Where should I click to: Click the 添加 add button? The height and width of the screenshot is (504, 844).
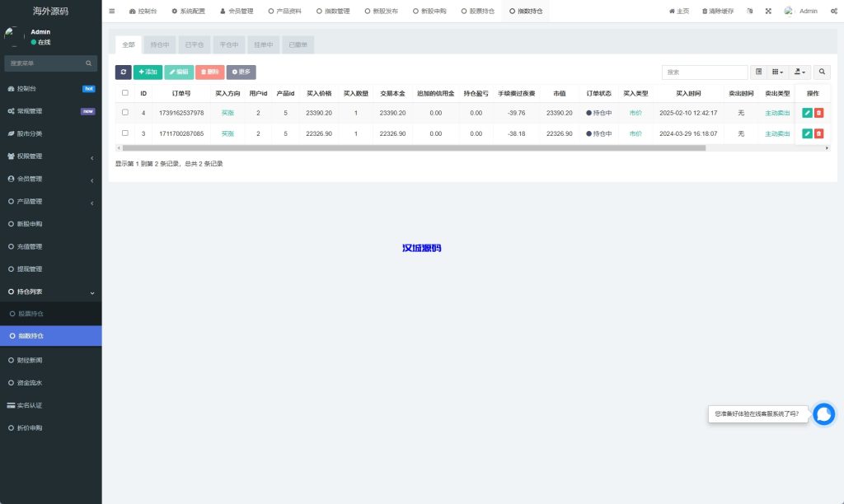point(148,72)
